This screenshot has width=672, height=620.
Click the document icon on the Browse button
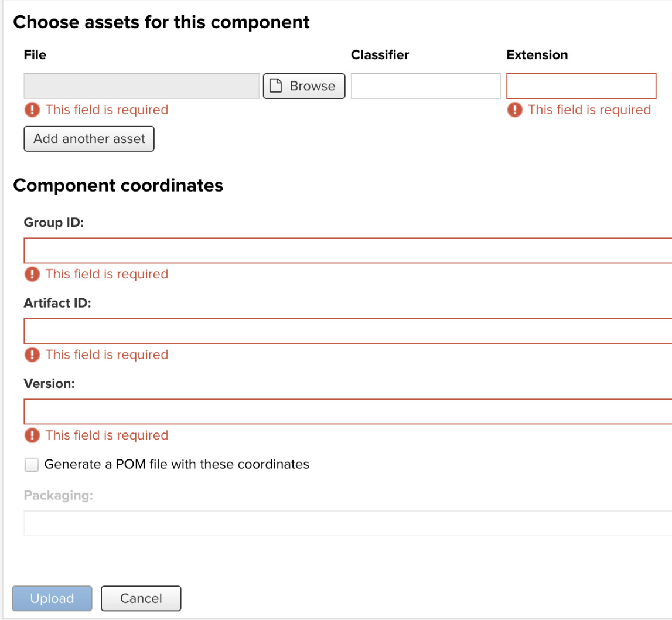coord(275,86)
